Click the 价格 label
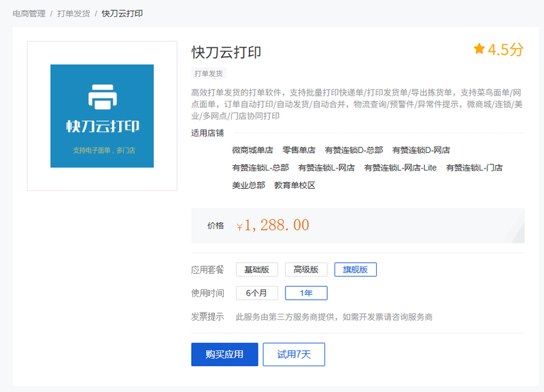 click(216, 226)
